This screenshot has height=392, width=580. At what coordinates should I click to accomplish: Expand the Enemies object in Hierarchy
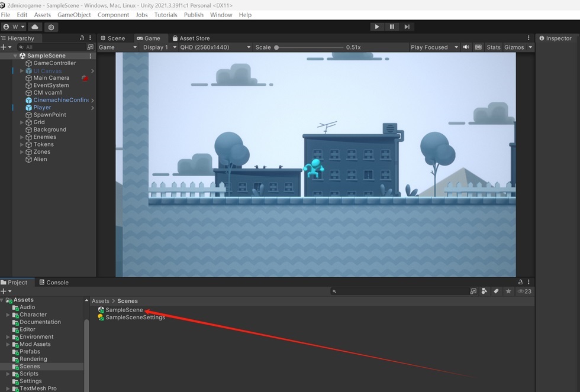pos(21,137)
